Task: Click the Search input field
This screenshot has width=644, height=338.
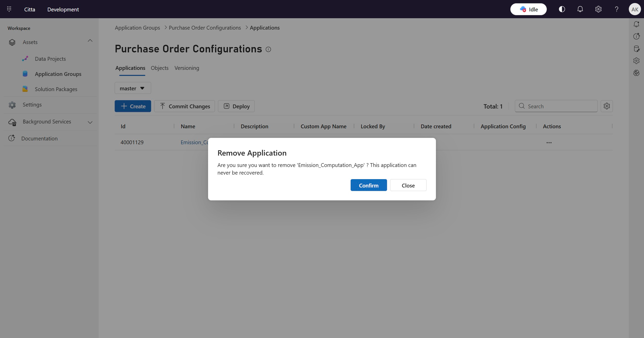Action: click(559, 106)
